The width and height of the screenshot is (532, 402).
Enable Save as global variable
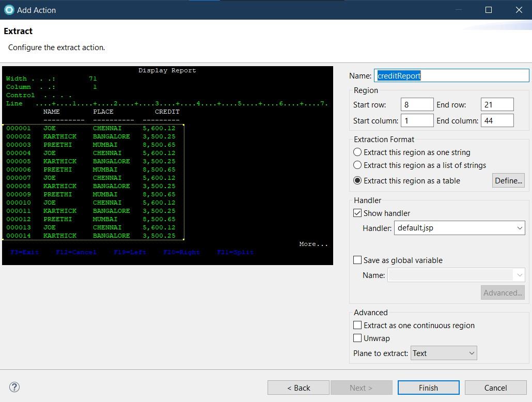[357, 260]
